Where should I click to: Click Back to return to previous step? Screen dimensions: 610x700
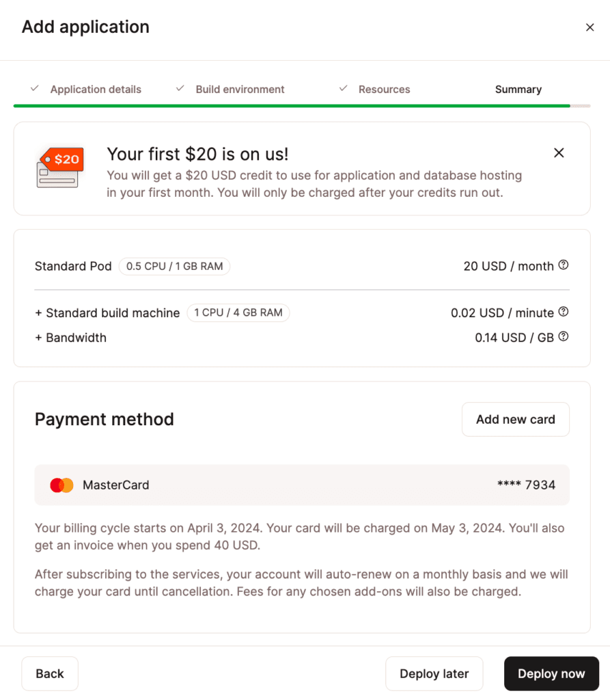coord(49,673)
